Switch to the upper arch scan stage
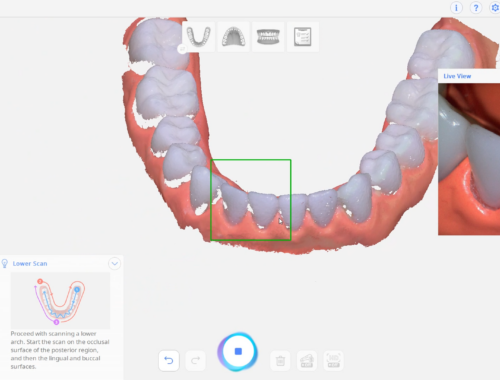The image size is (500, 380). point(233,37)
